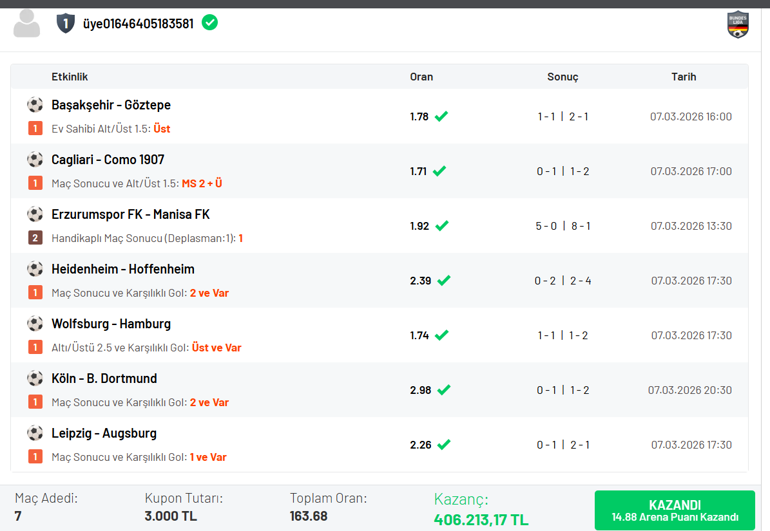The height and width of the screenshot is (531, 770).
Task: Click the Etkinlik column header
Action: (x=70, y=77)
